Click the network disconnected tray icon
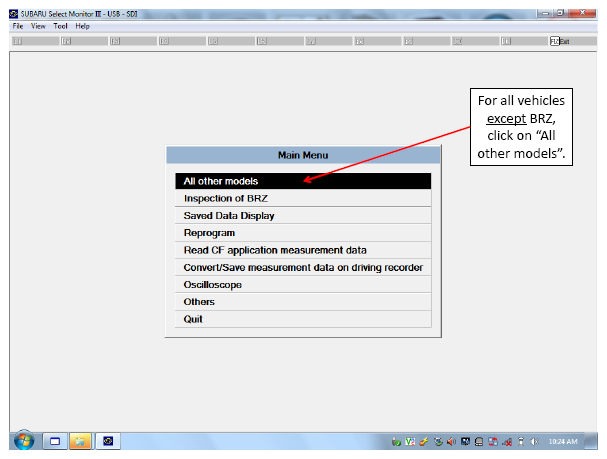Screen dimensions: 607x459 click(507, 442)
